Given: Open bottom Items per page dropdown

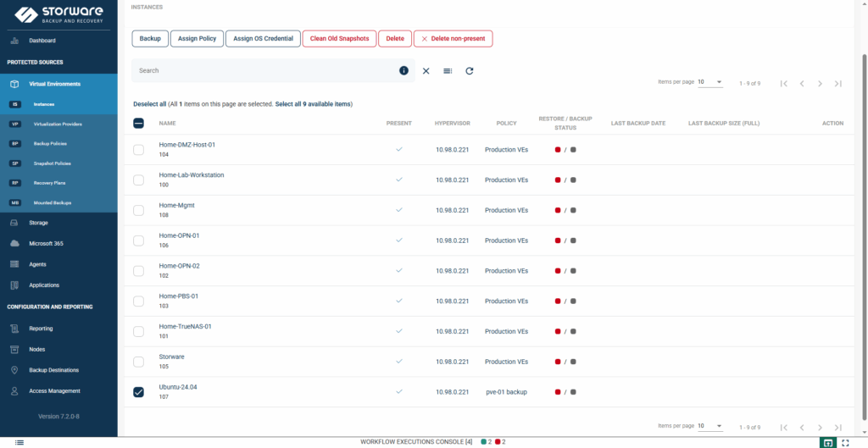Looking at the screenshot, I should (710, 426).
